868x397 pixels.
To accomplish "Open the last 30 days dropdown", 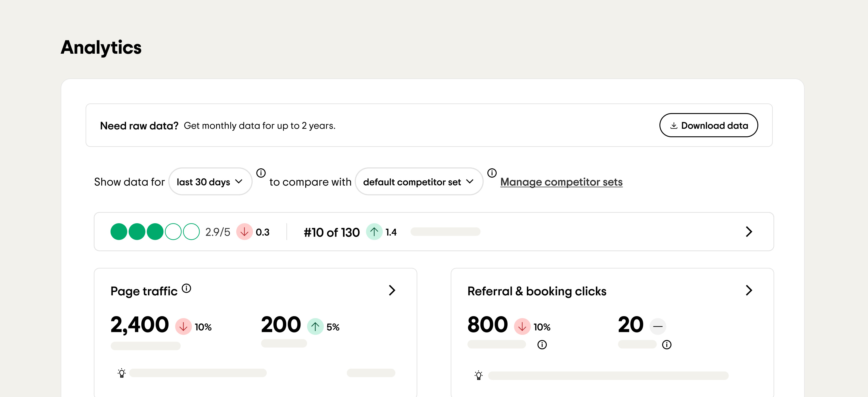I will click(x=210, y=182).
